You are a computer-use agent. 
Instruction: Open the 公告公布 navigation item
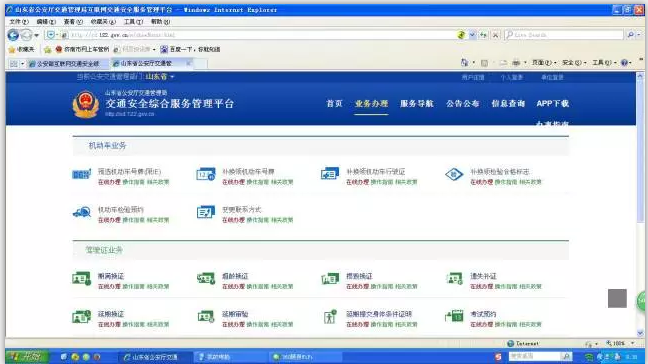pos(462,104)
